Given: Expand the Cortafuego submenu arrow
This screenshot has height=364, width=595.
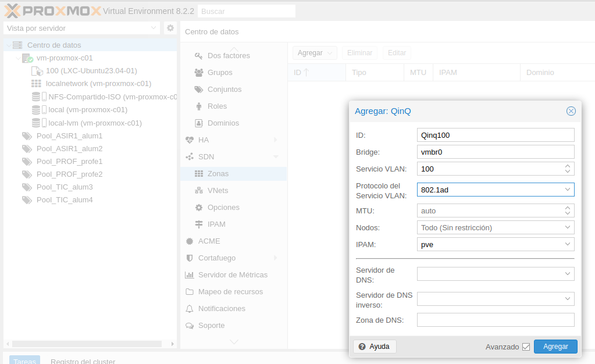Looking at the screenshot, I should point(276,258).
